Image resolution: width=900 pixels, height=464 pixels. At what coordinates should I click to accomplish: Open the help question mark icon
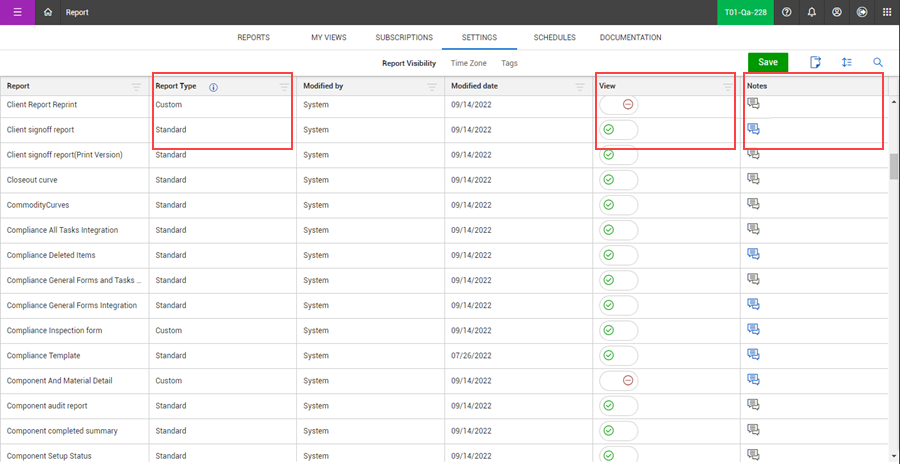787,12
